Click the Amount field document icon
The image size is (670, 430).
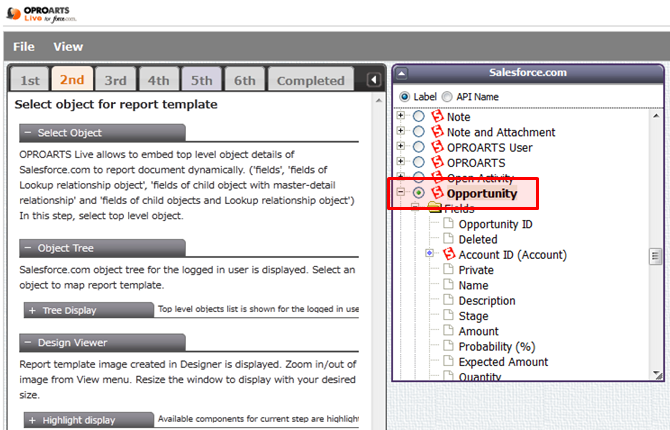click(x=448, y=330)
